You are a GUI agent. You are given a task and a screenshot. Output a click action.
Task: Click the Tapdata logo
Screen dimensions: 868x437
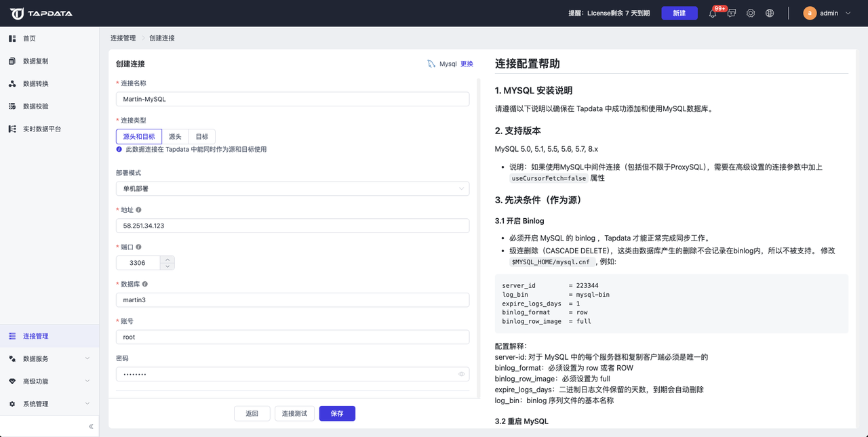41,14
